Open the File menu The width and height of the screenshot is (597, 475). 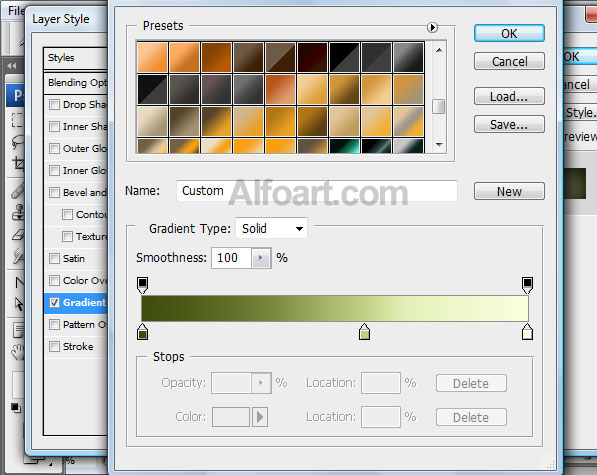coord(16,11)
